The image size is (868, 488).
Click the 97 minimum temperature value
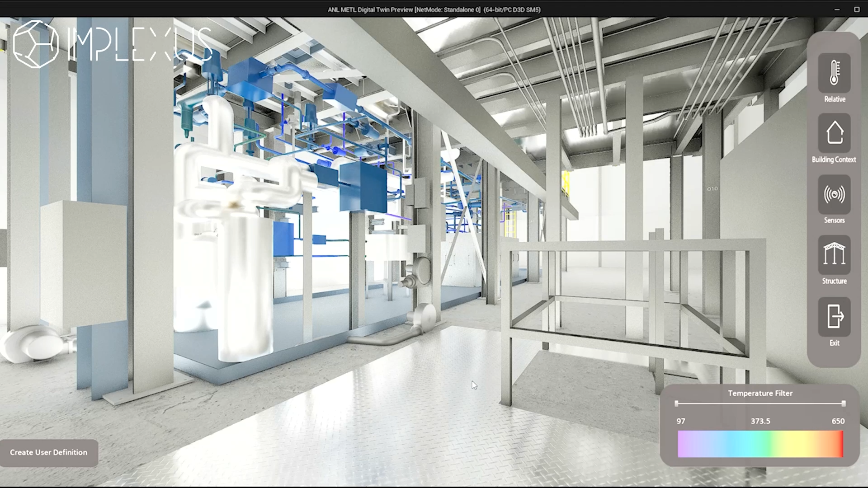(681, 421)
